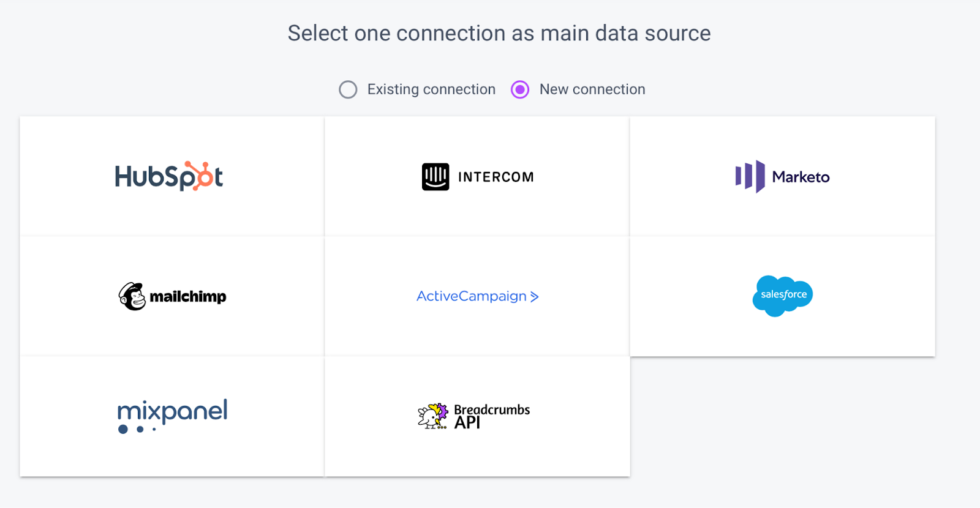Click the "Existing connection" label text
The width and height of the screenshot is (980, 508).
(x=431, y=89)
